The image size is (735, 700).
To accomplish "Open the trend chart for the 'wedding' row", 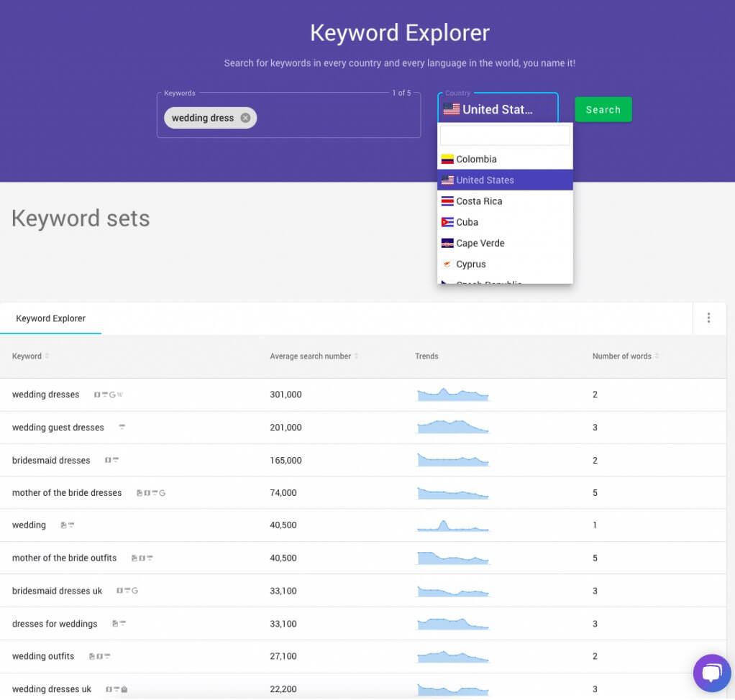I will 453,525.
